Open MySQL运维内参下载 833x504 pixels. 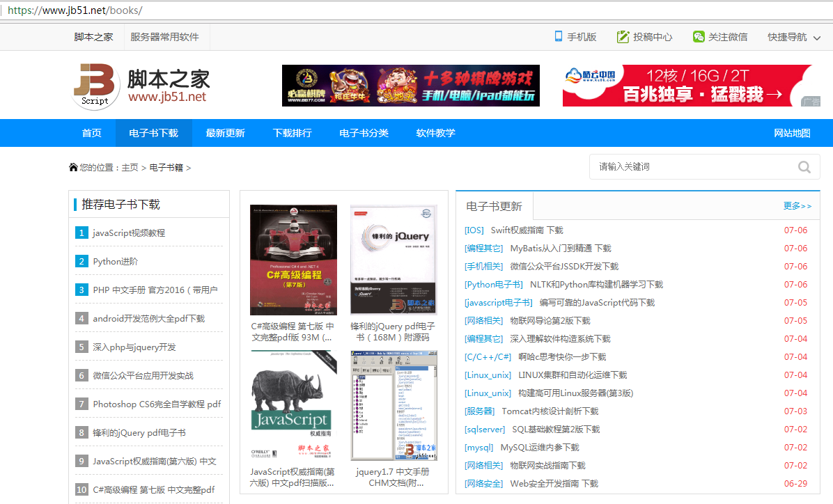click(x=540, y=447)
